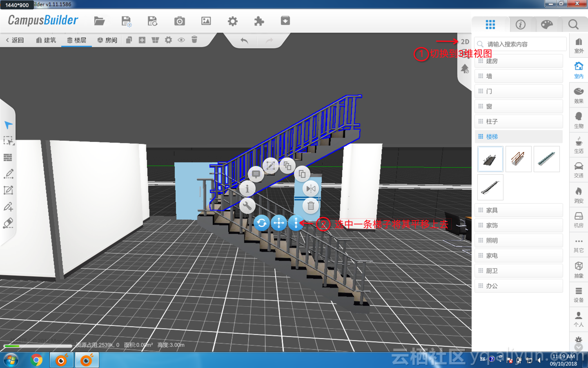The image size is (588, 368).
Task: Click the wrench tool in radial menu
Action: pyautogui.click(x=247, y=206)
